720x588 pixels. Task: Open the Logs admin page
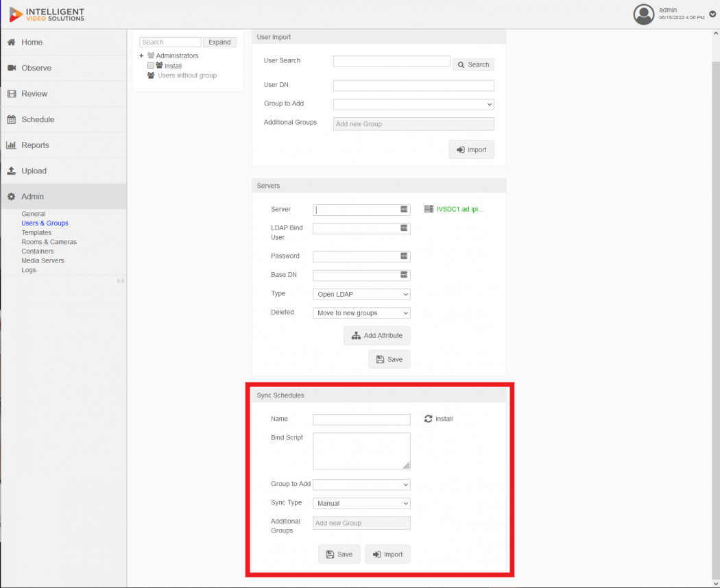(x=29, y=270)
